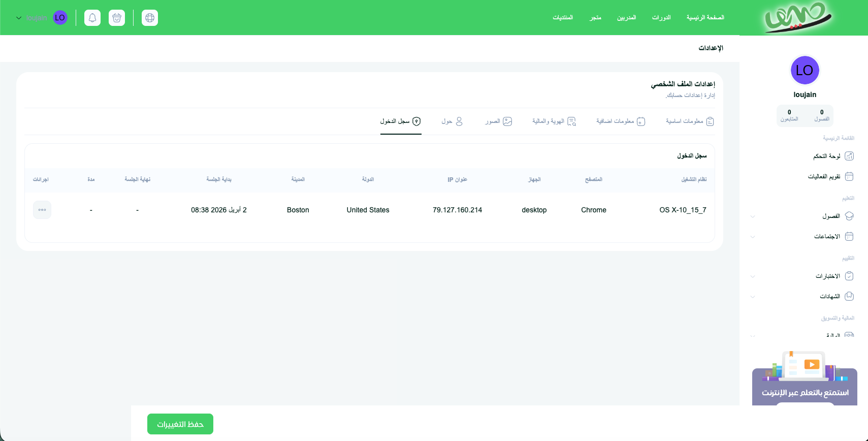The image size is (868, 441).
Task: Open the shopping basket icon
Action: pos(117,18)
